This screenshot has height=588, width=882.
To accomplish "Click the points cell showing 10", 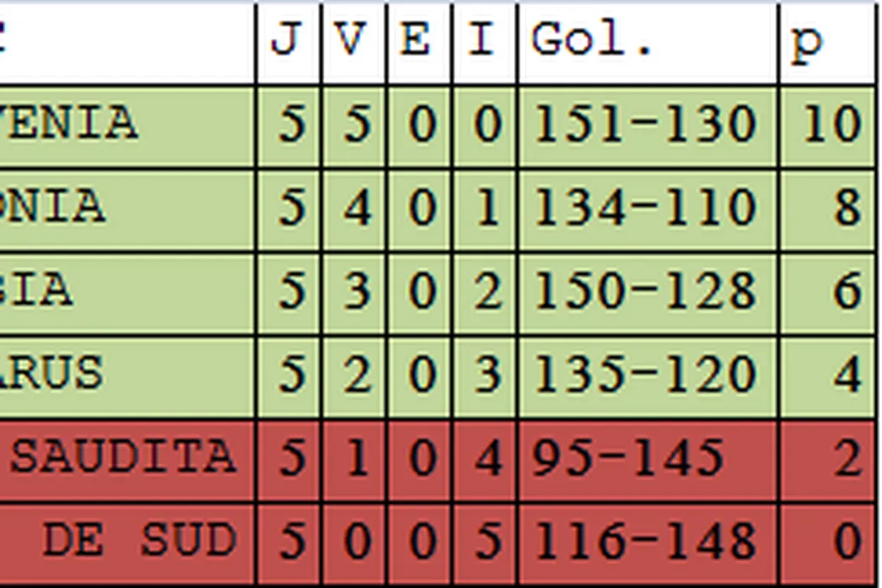I will click(x=827, y=126).
